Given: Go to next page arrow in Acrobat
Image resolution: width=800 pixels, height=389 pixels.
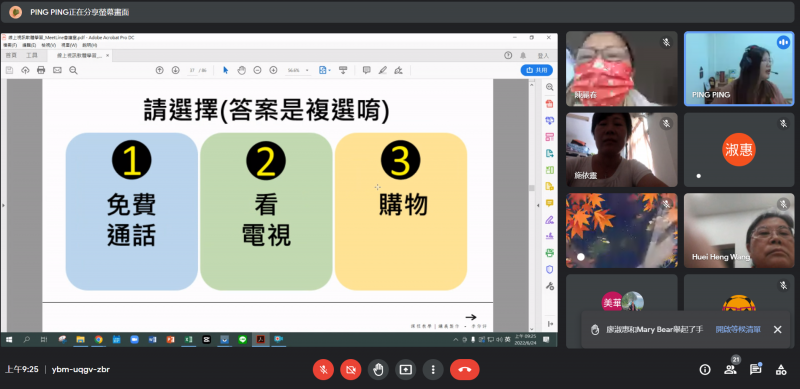Looking at the screenshot, I should pos(176,70).
